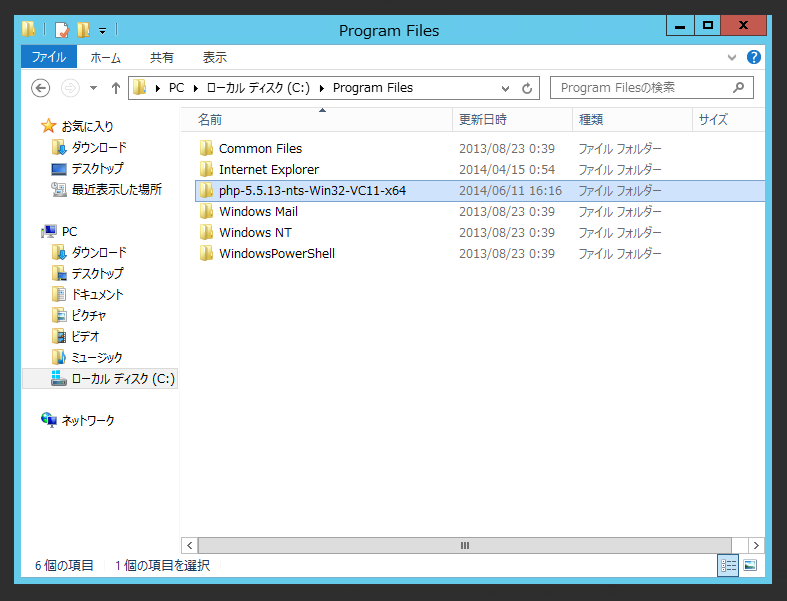Viewport: 787px width, 601px height.
Task: Open ミュージック in navigation pane
Action: 97,358
